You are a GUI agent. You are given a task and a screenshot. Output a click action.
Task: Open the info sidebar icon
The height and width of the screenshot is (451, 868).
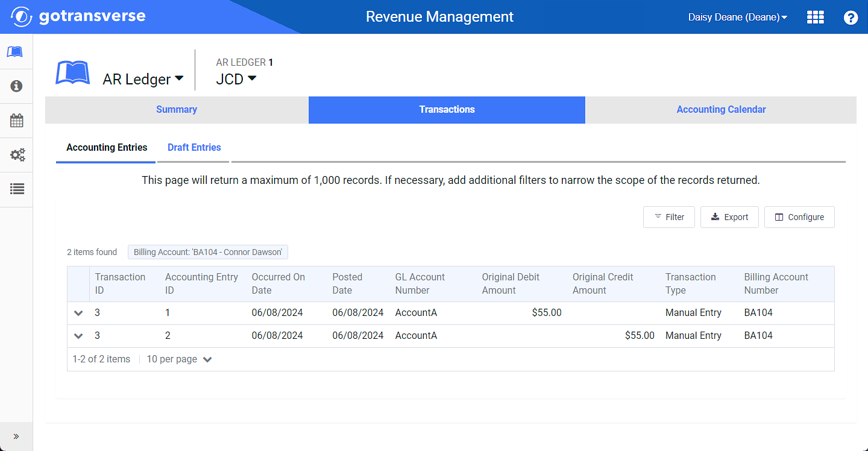[x=16, y=86]
